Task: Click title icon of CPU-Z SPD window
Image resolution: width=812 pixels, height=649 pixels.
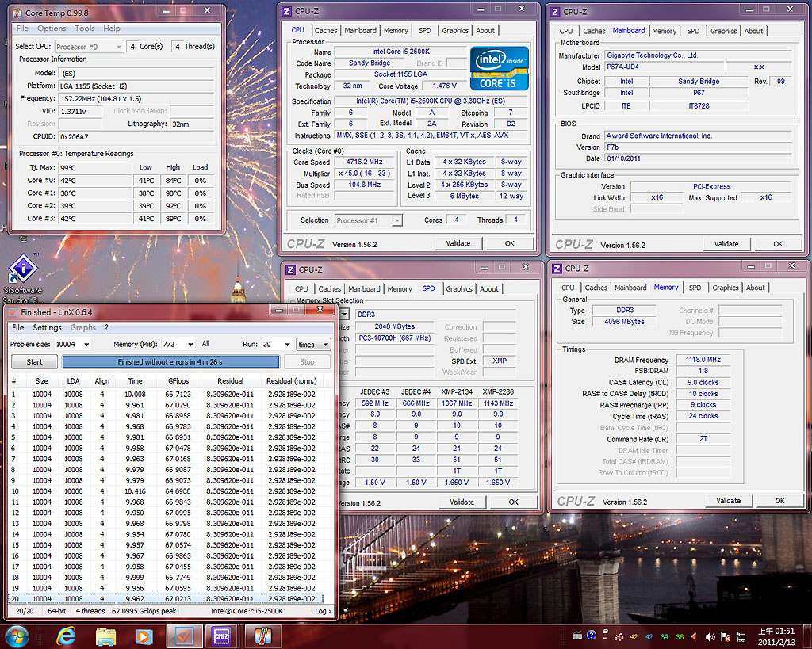Action: [x=290, y=269]
